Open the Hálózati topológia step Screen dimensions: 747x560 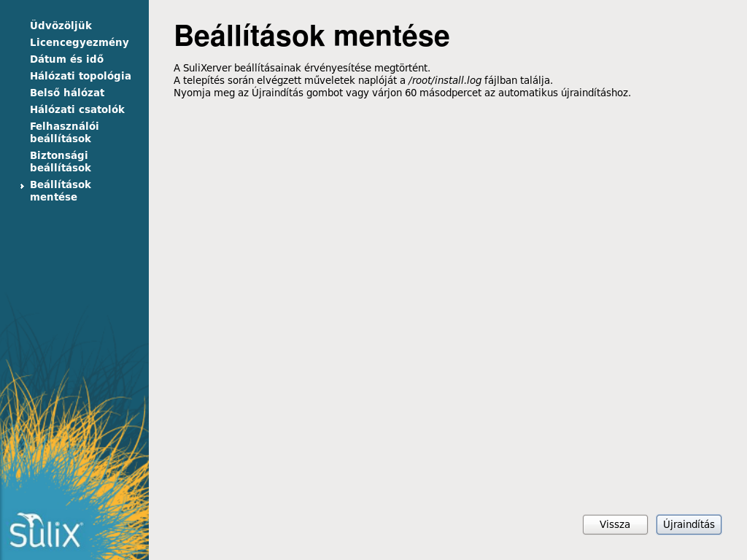80,76
